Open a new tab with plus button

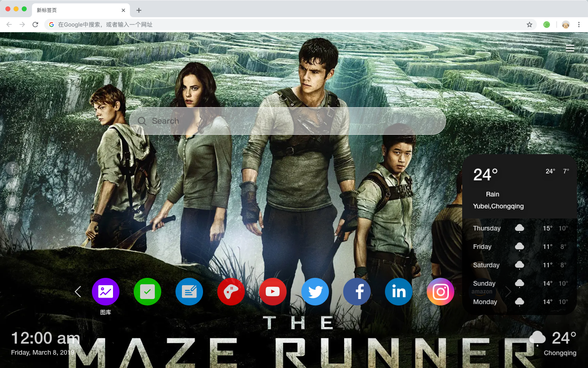tap(139, 10)
